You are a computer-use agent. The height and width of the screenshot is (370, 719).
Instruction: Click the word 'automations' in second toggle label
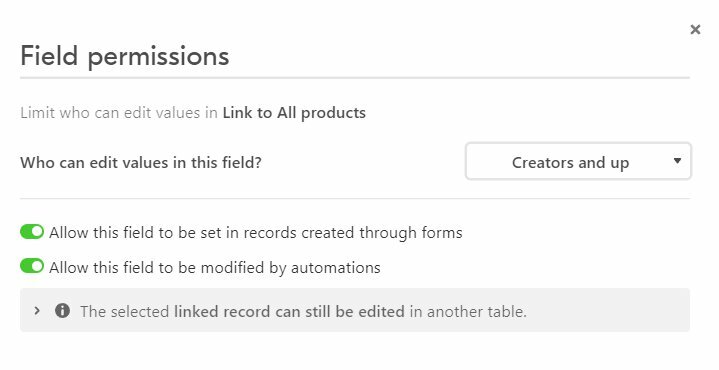click(336, 268)
